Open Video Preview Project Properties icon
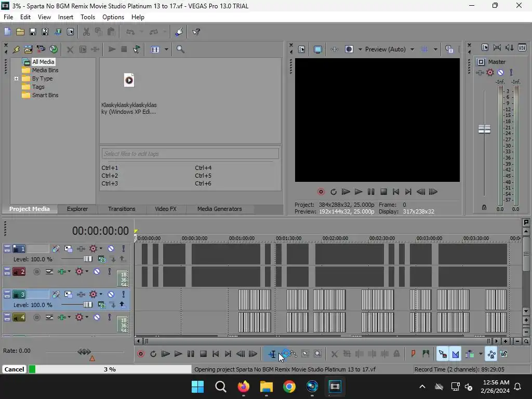The width and height of the screenshot is (532, 399). point(302,49)
